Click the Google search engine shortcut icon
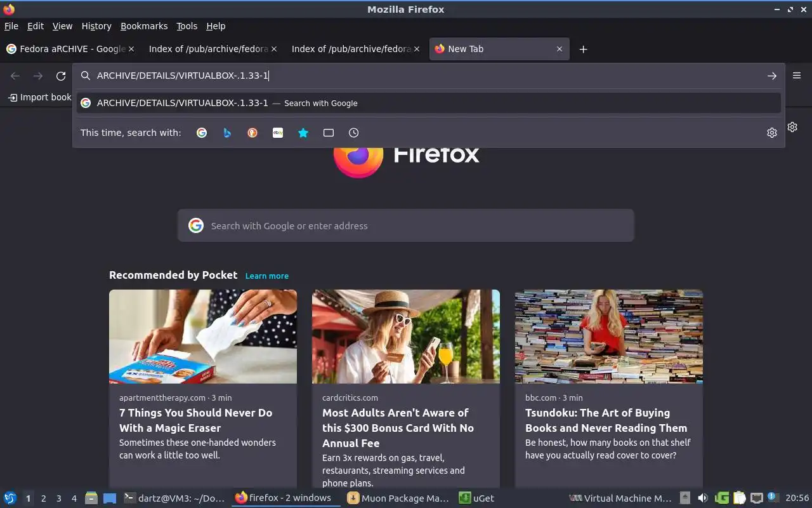Viewport: 812px width, 508px height. [202, 133]
